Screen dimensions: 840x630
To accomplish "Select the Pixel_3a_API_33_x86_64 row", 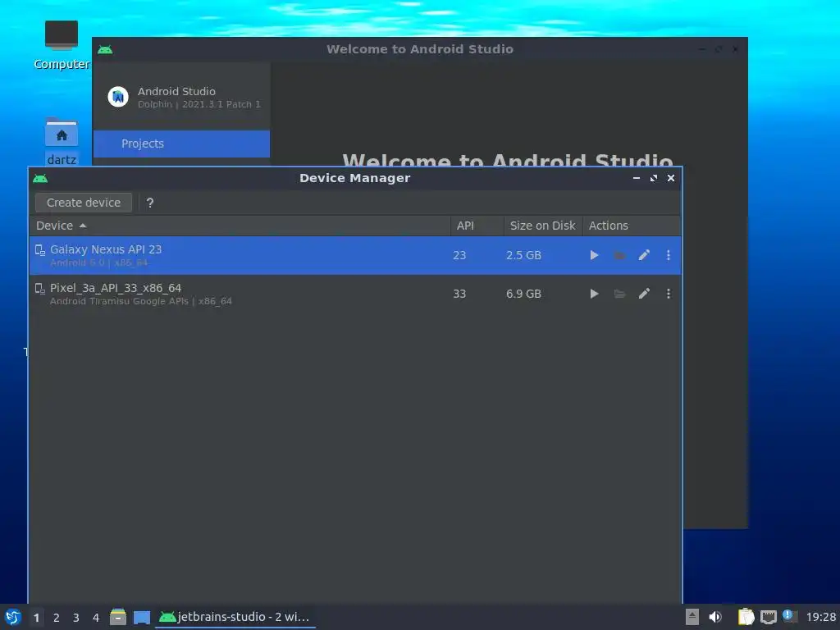I will [355, 294].
